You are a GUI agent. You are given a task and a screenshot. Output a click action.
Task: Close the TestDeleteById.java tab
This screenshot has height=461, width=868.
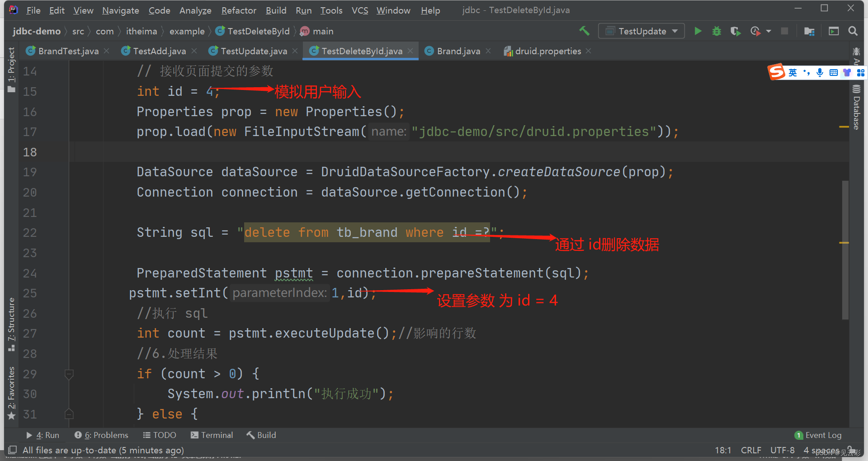point(410,51)
